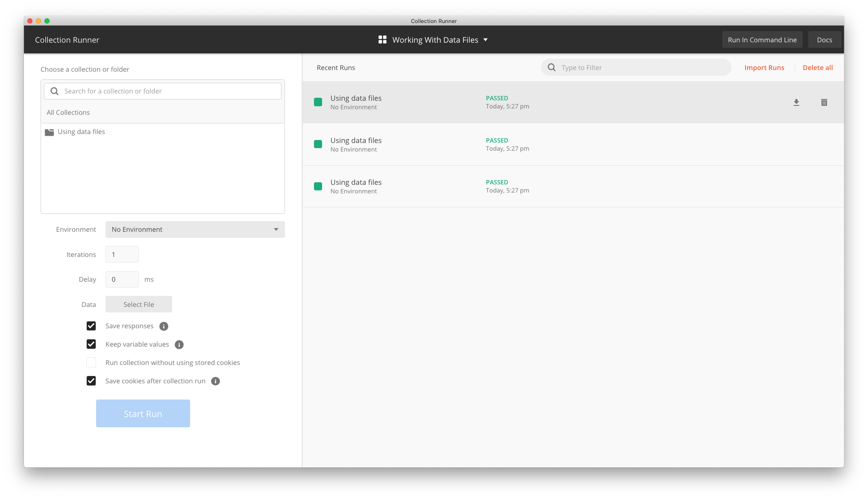This screenshot has width=868, height=499.
Task: Click green status square of first run
Action: coord(318,102)
